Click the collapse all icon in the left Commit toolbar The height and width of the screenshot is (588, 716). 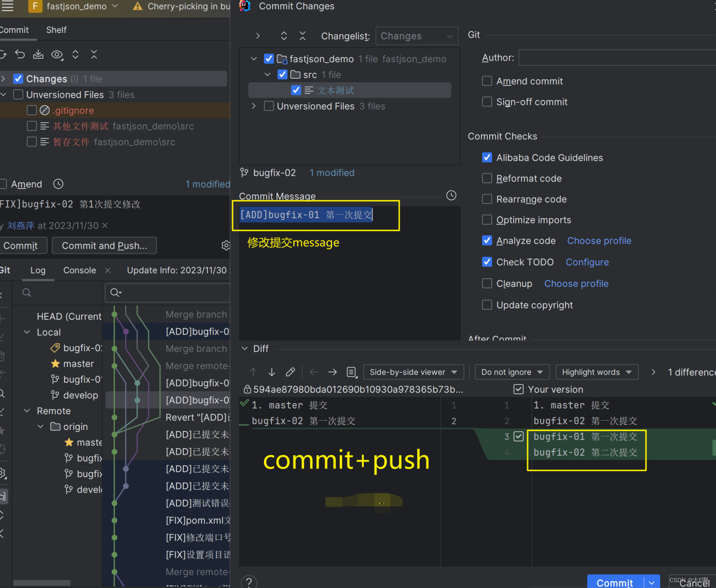pos(94,54)
